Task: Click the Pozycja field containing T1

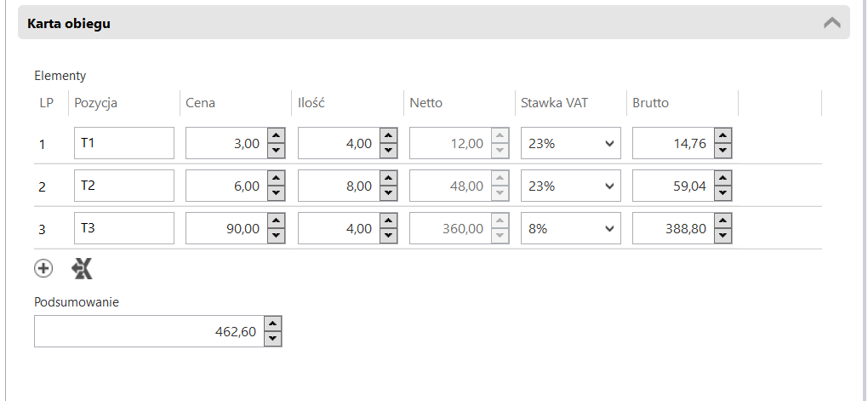Action: tap(124, 144)
